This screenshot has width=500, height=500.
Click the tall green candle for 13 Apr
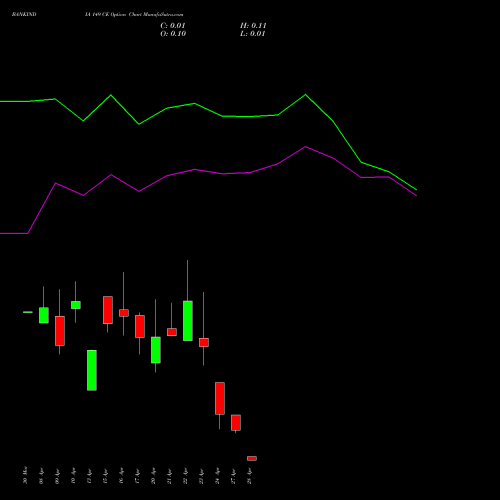pyautogui.click(x=92, y=370)
